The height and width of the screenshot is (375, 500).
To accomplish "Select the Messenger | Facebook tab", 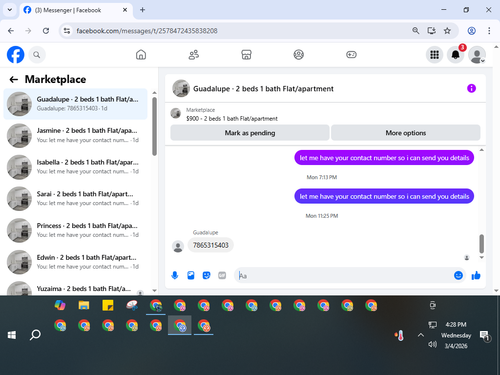I will click(76, 10).
